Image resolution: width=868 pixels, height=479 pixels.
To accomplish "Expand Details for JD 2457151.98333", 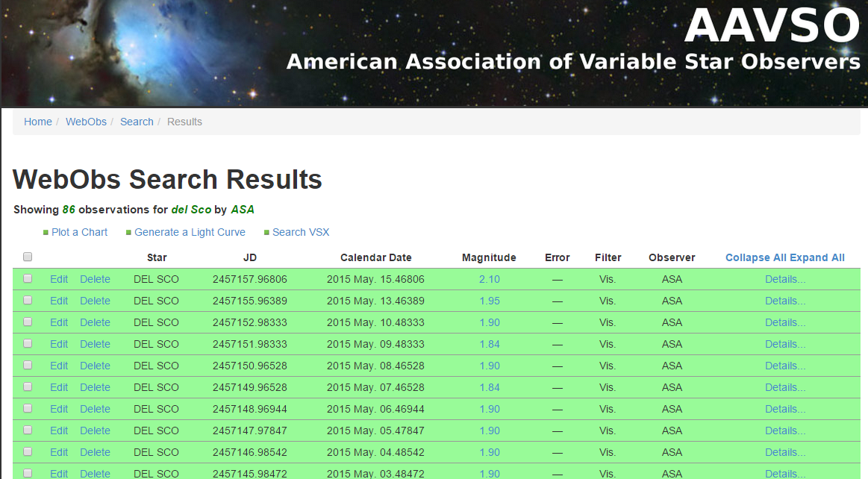I will pos(785,344).
